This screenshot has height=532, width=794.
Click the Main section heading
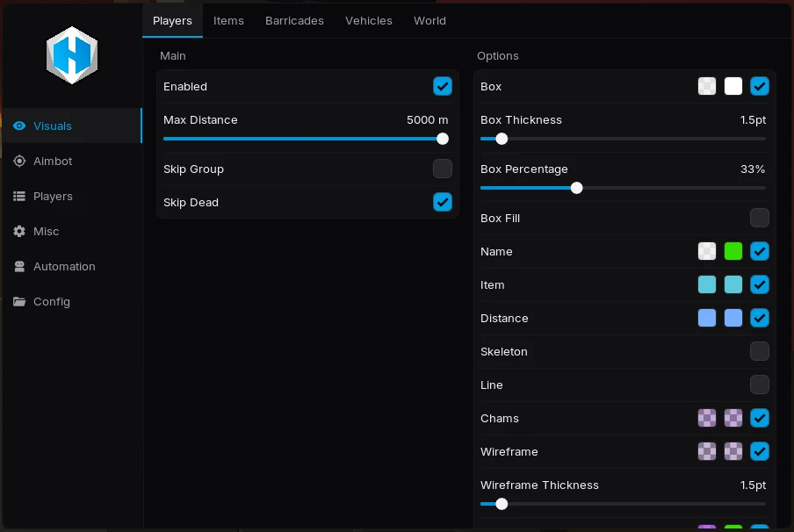[x=173, y=55]
